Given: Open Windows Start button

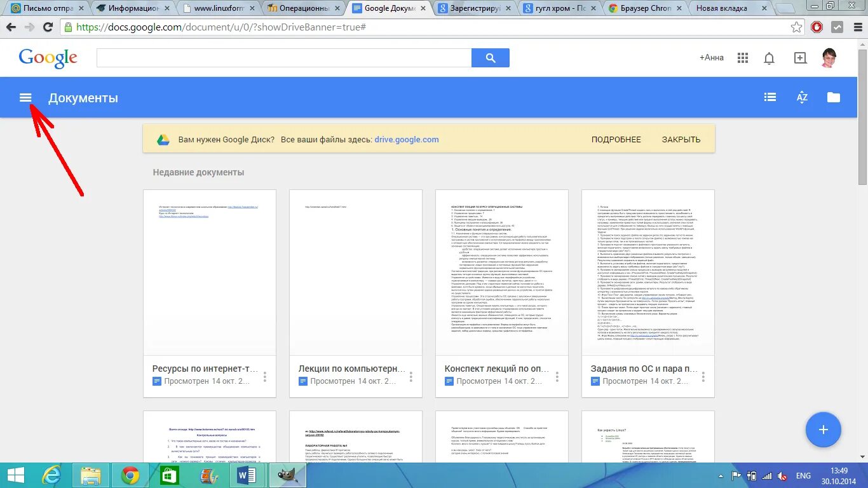Looking at the screenshot, I should click(x=16, y=475).
